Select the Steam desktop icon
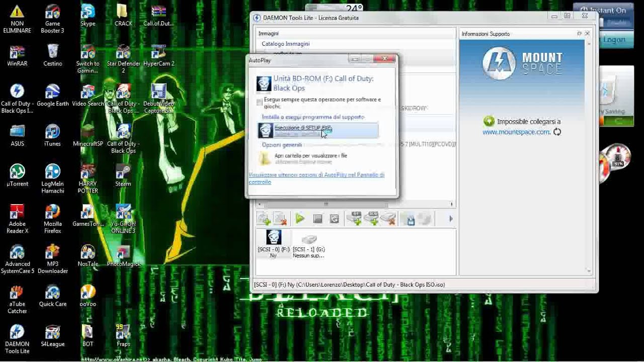 123,175
